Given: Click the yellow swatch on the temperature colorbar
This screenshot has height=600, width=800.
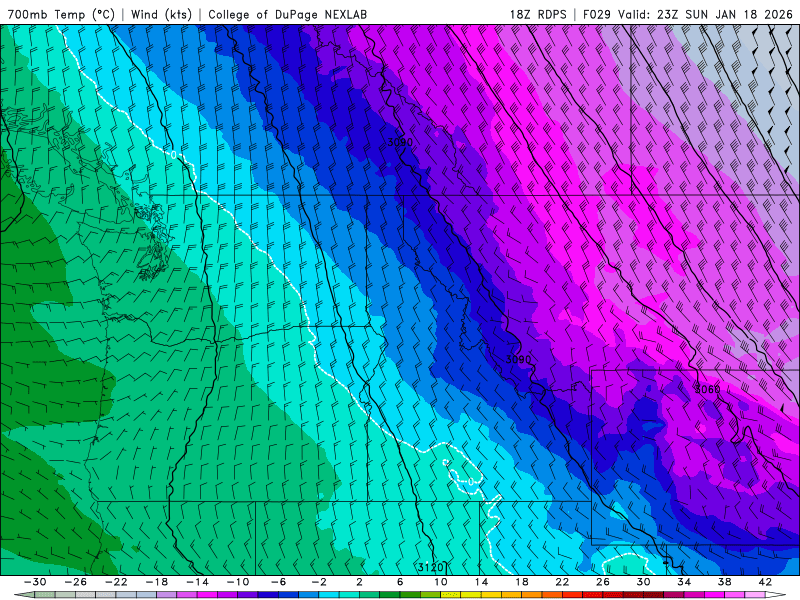Looking at the screenshot, I should [471, 595].
